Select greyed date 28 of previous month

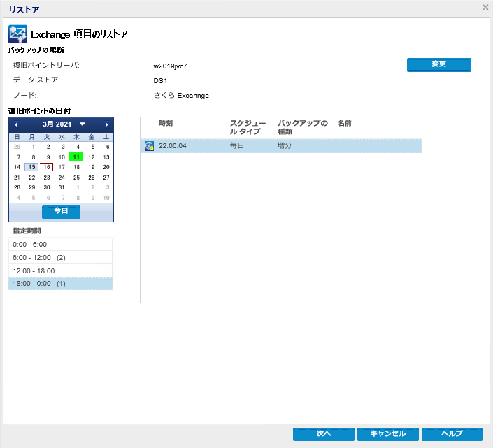click(x=17, y=147)
